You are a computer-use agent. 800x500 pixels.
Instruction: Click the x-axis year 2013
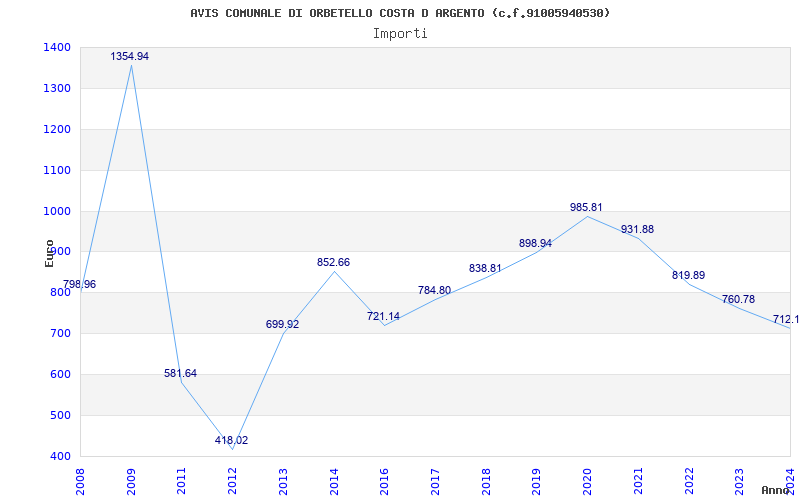[x=283, y=481]
